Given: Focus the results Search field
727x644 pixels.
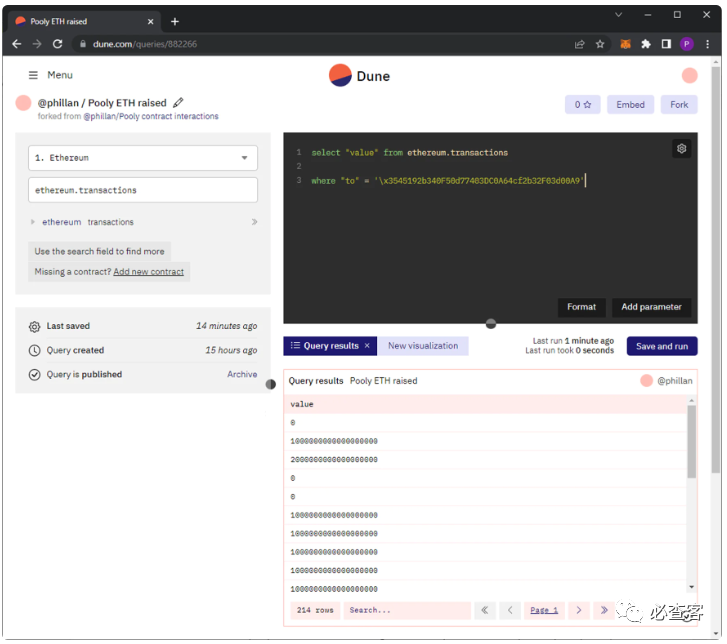Looking at the screenshot, I should click(407, 611).
